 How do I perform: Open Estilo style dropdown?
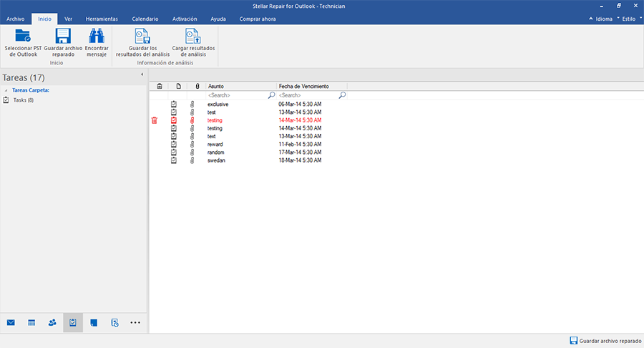coord(629,19)
